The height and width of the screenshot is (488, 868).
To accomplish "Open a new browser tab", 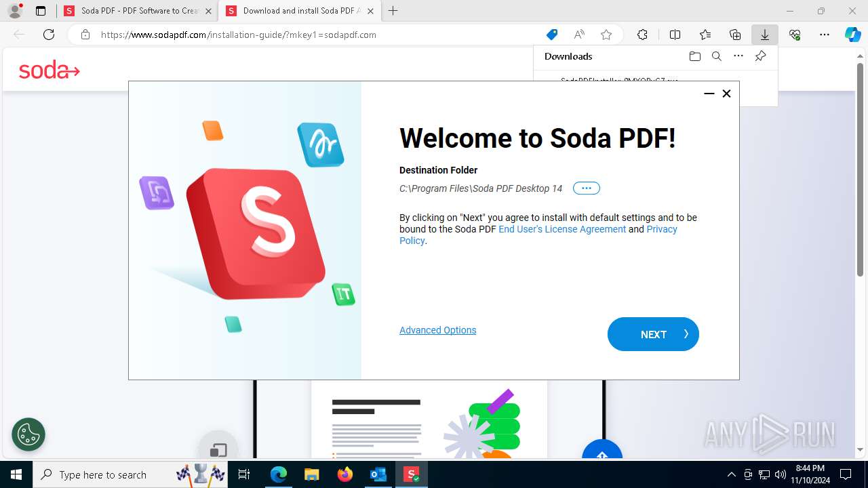I will click(393, 11).
